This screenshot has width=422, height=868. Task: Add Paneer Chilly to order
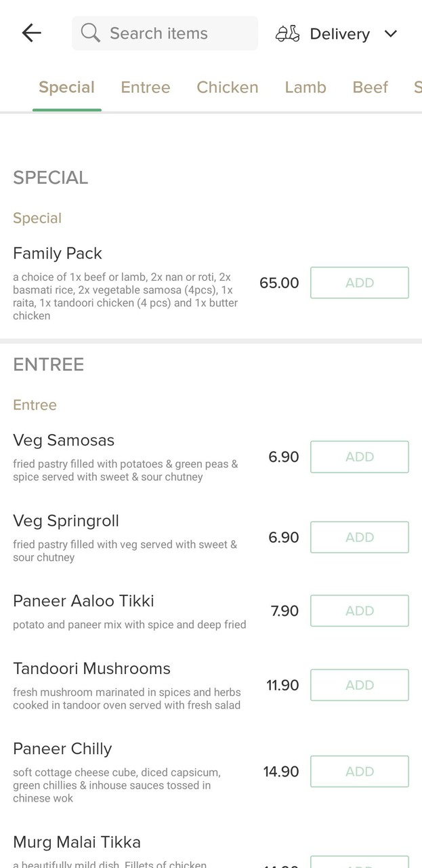(x=359, y=771)
